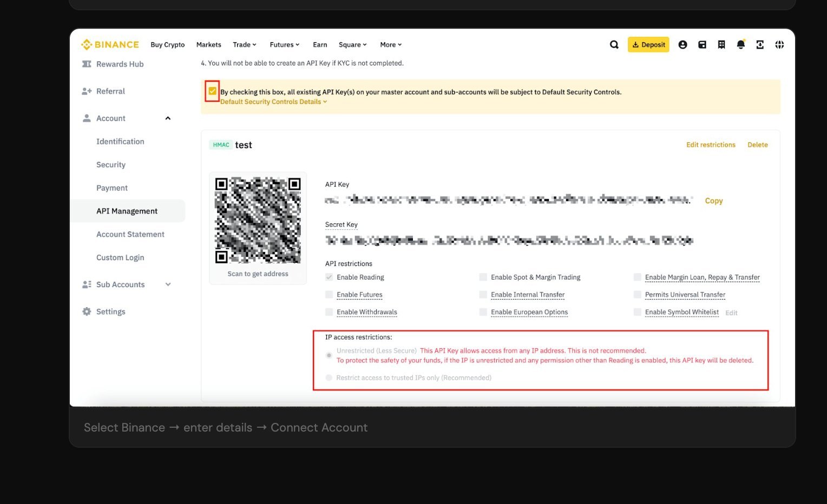Check Permits Universal Transfer checkbox
Screen dimensions: 827x504
pyautogui.click(x=638, y=295)
